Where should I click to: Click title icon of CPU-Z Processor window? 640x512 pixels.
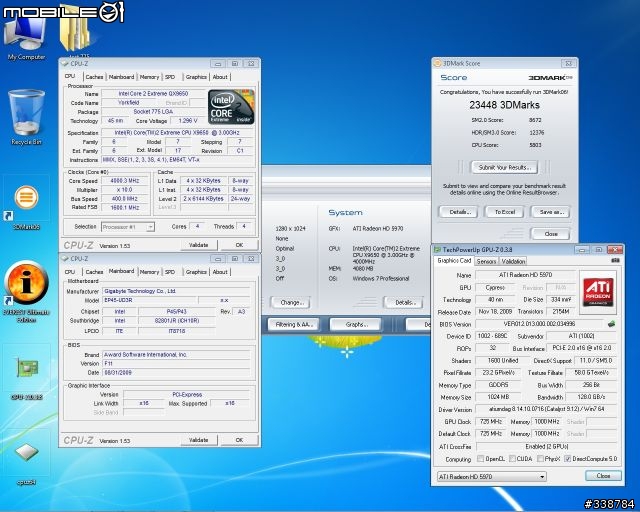point(65,64)
